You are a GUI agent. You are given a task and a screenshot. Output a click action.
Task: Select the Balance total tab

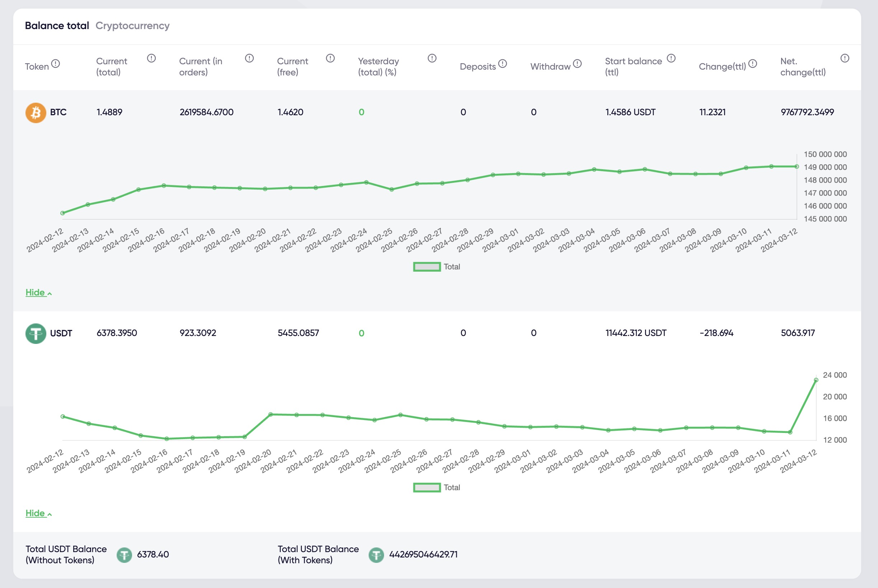[x=57, y=25]
